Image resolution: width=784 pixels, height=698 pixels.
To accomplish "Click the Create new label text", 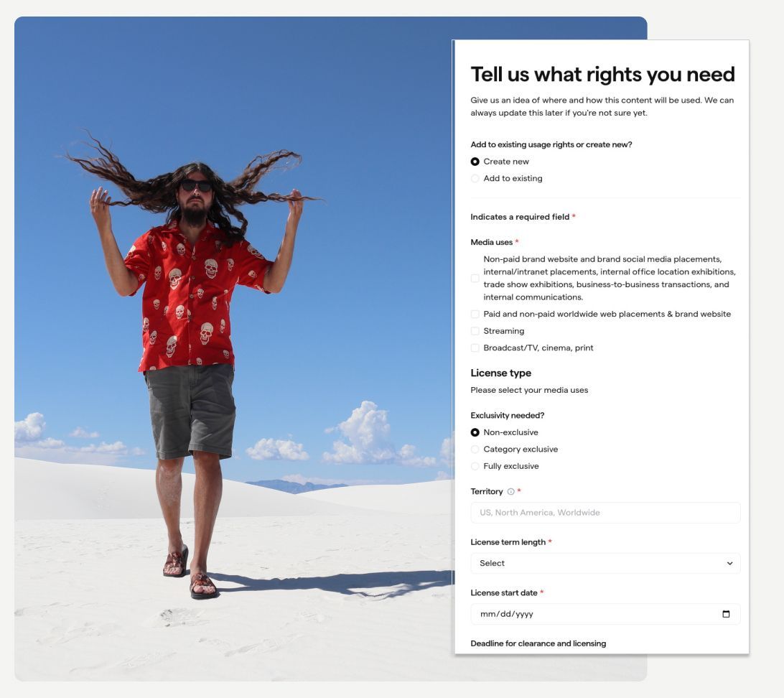I will click(x=506, y=162).
